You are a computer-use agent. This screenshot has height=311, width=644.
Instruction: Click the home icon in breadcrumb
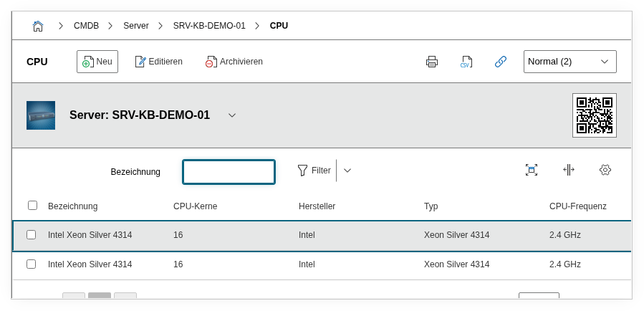click(x=38, y=26)
